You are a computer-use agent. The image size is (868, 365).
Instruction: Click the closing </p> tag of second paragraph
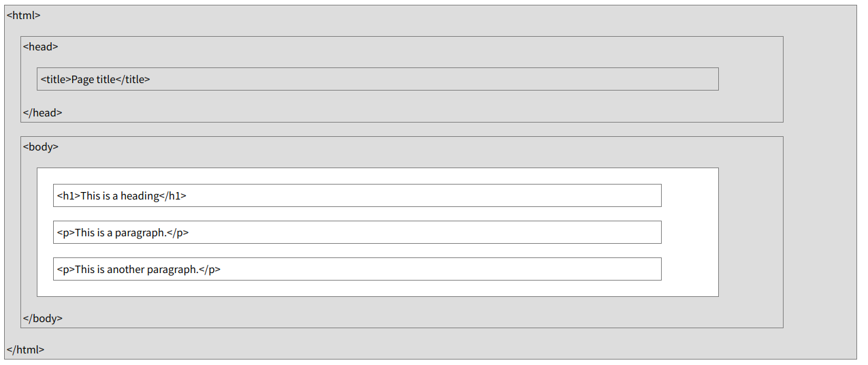tap(210, 269)
